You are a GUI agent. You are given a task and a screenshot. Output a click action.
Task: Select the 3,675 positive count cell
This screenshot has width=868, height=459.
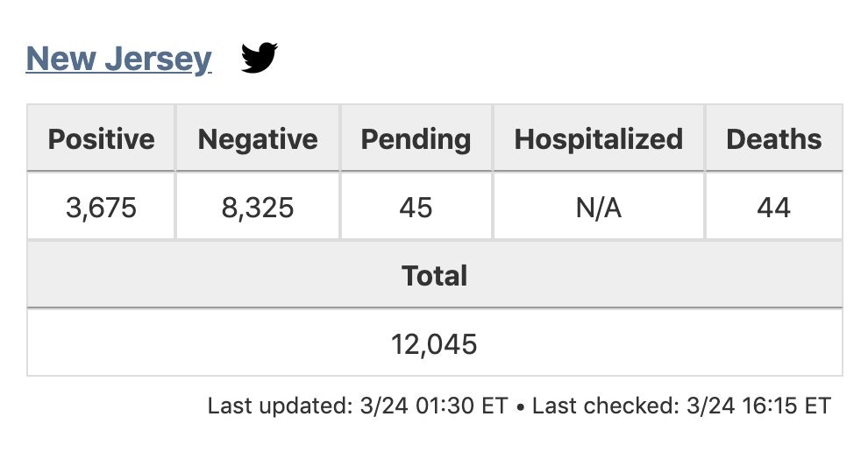click(101, 208)
